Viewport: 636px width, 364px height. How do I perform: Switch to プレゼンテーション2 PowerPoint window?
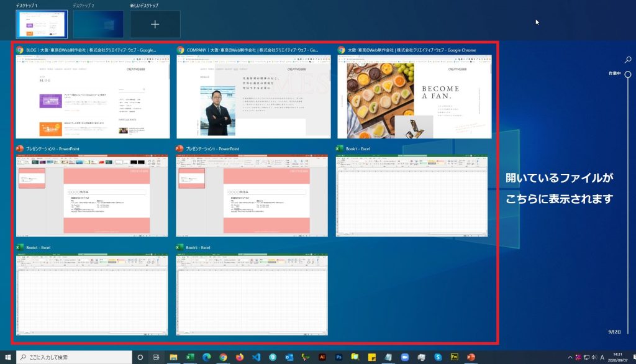(92, 194)
